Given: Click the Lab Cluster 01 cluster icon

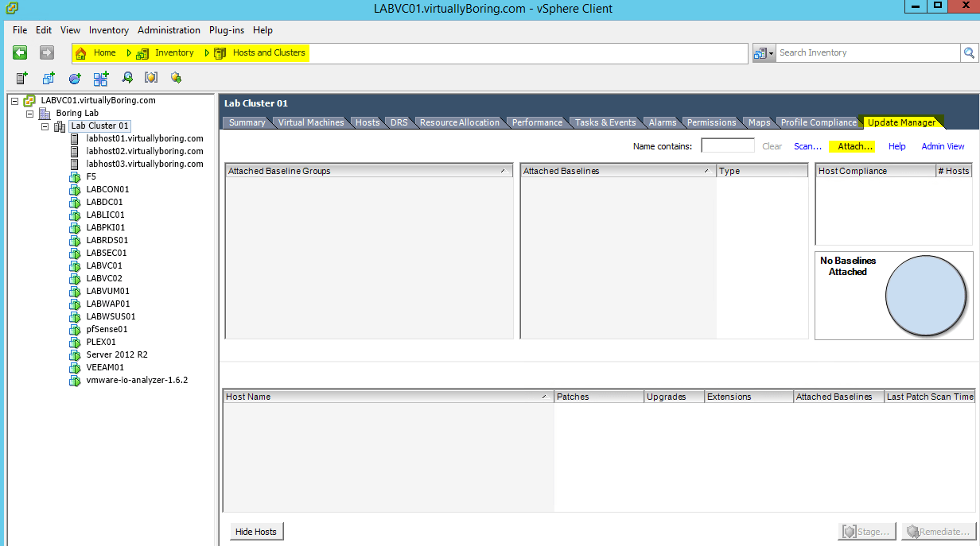Looking at the screenshot, I should tap(60, 126).
